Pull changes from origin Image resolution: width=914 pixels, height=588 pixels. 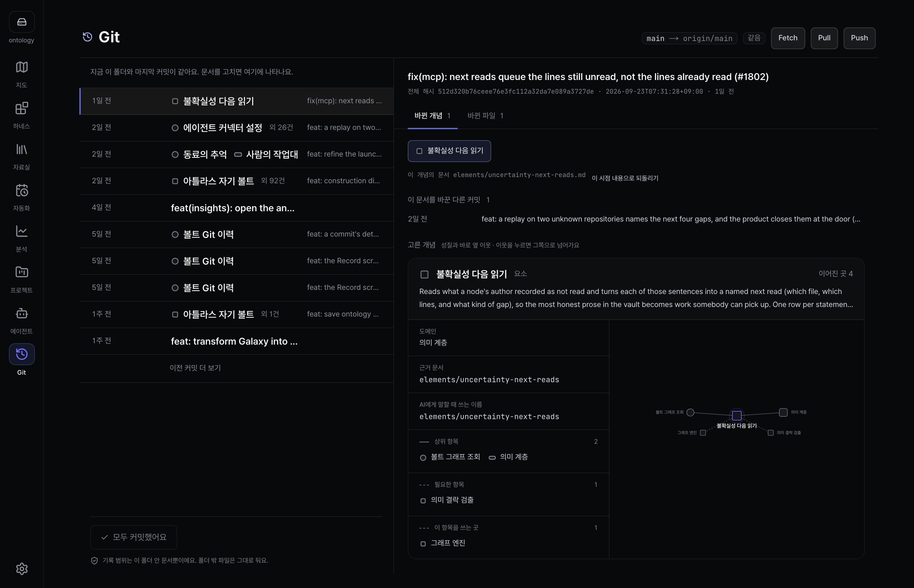pos(824,38)
